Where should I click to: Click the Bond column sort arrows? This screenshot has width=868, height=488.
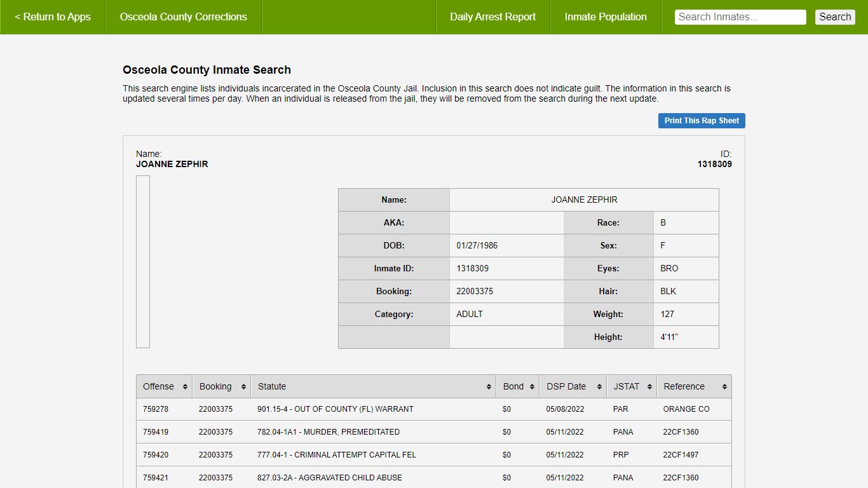[532, 387]
